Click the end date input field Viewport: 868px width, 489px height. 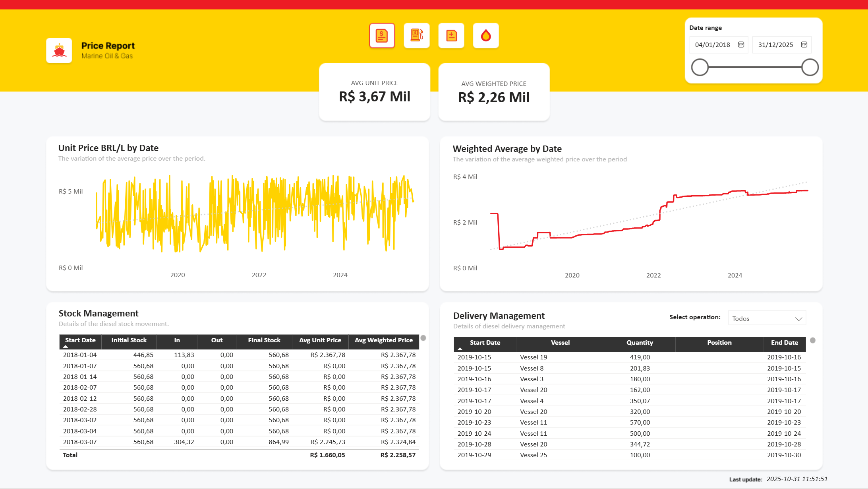775,45
